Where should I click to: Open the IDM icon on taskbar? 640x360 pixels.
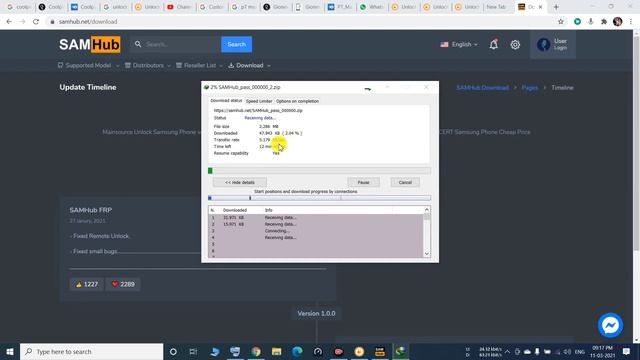(400, 351)
